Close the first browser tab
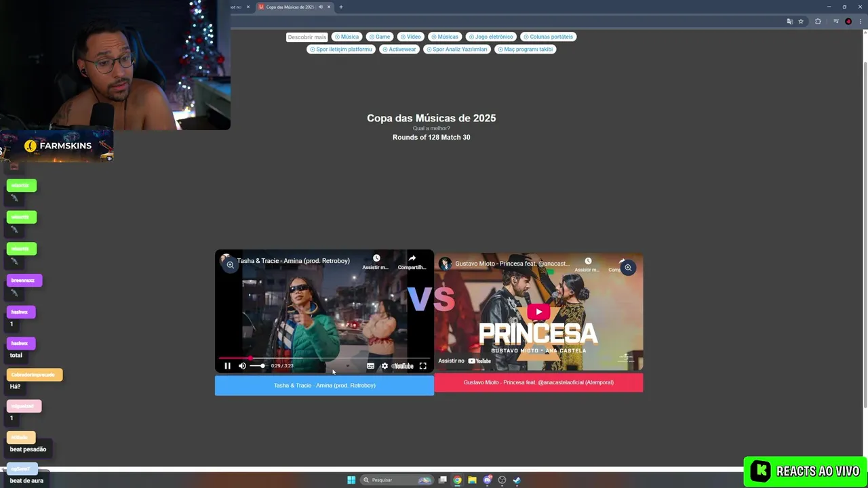Screen dimensions: 868x488 coord(248,7)
